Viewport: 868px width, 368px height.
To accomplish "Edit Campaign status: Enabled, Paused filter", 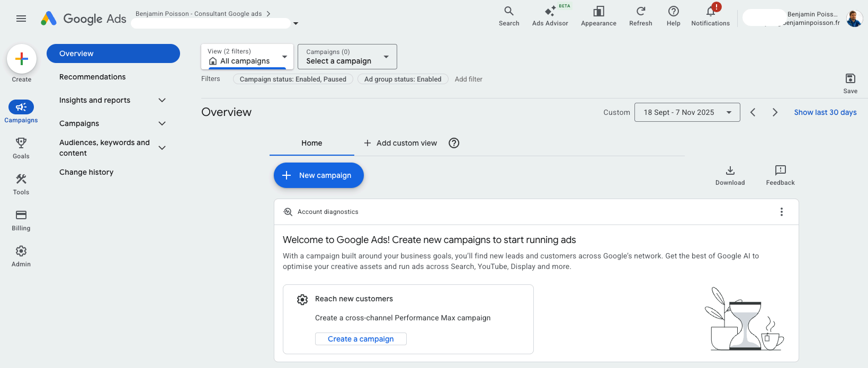I will [x=293, y=79].
